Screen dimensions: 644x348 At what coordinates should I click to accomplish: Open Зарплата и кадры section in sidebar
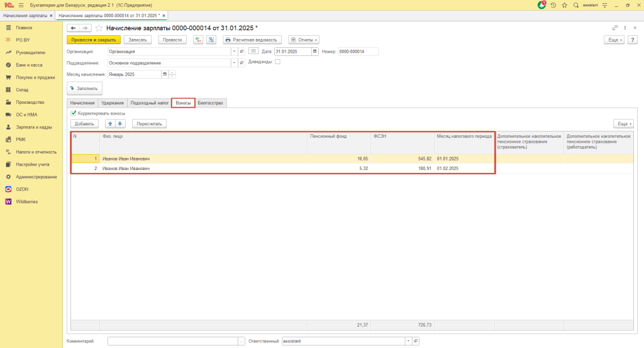coord(34,127)
